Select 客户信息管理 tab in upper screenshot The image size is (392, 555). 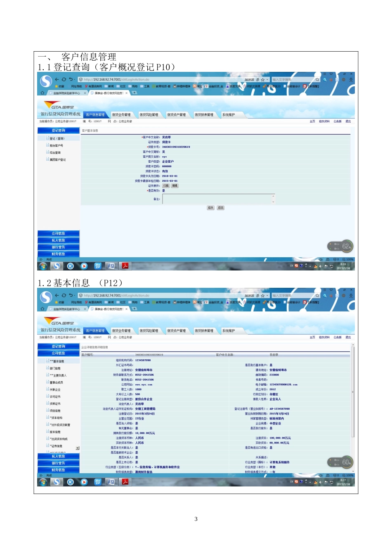(95, 115)
